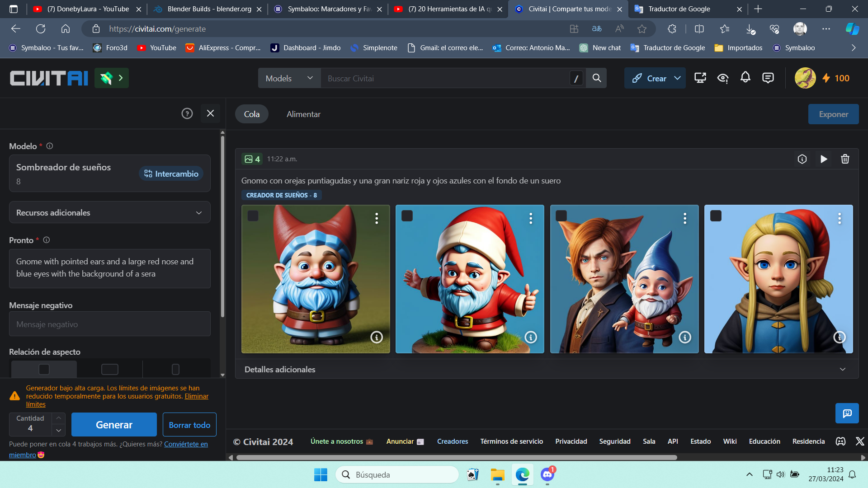The height and width of the screenshot is (488, 868).
Task: Open the notifications bell icon
Action: click(745, 78)
